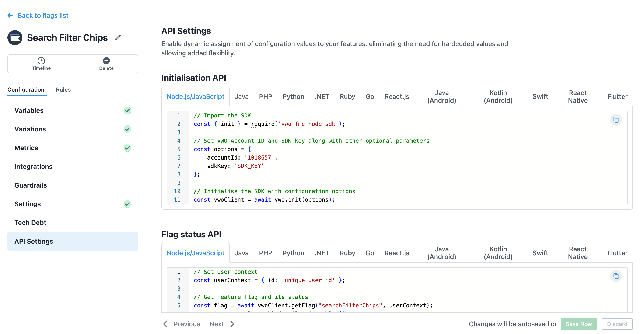Click the Flag status API section heading

191,235
